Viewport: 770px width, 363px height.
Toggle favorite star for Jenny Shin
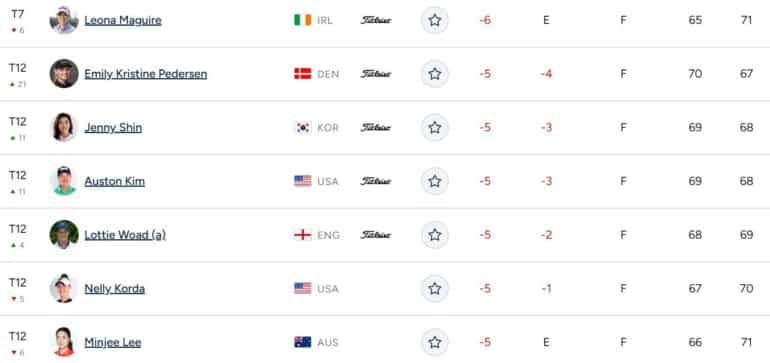tap(435, 128)
